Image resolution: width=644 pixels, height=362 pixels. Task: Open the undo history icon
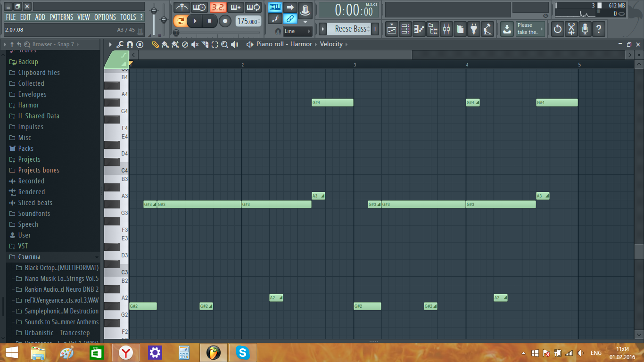coord(558,29)
